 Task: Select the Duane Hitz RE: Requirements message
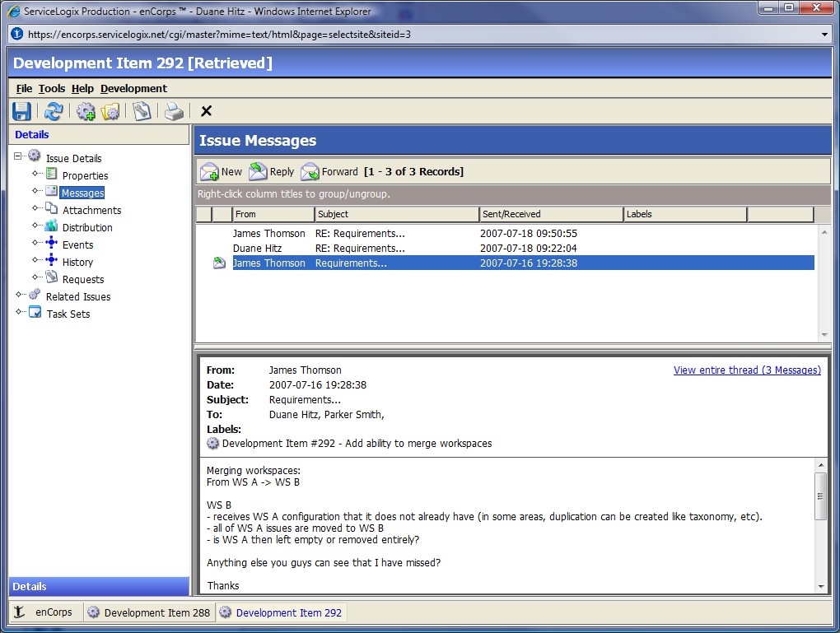coord(506,249)
